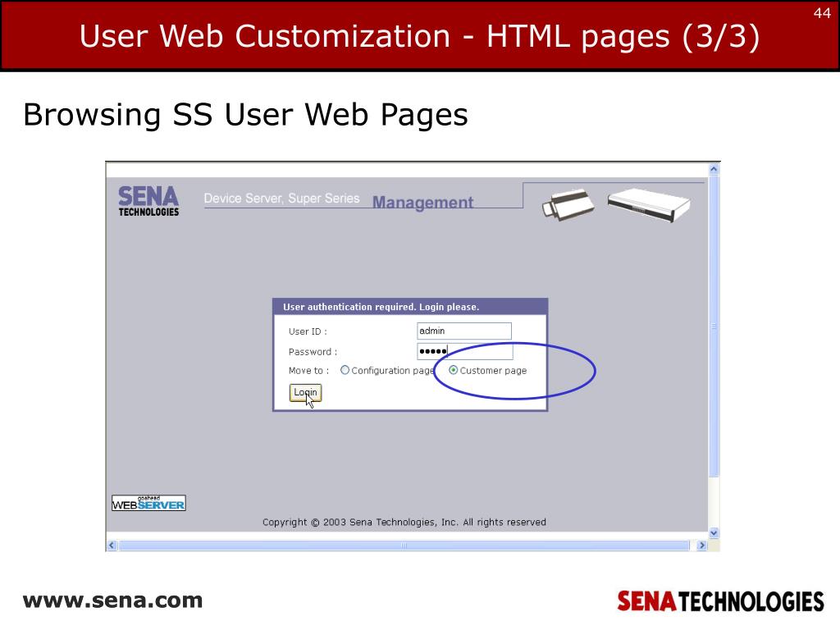The height and width of the screenshot is (630, 840).
Task: Click vertical scrollbar up arrow
Action: click(714, 169)
